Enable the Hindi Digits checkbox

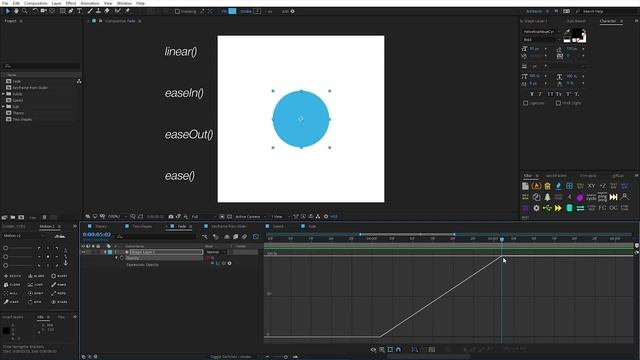click(558, 103)
